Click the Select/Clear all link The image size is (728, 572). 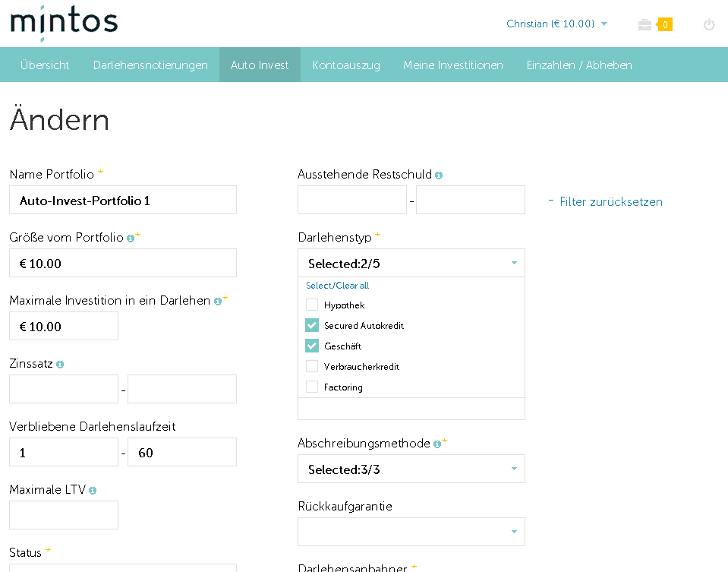tap(337, 286)
